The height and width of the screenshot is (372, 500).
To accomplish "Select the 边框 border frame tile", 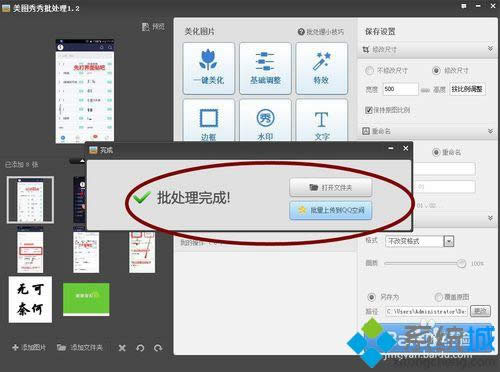I will coord(209,121).
